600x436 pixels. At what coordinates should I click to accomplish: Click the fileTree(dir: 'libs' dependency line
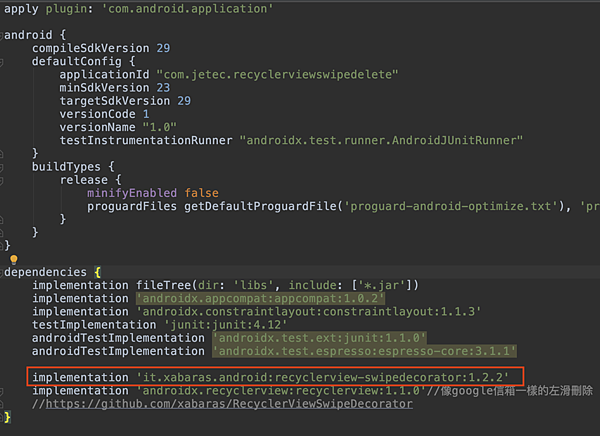tap(225, 286)
